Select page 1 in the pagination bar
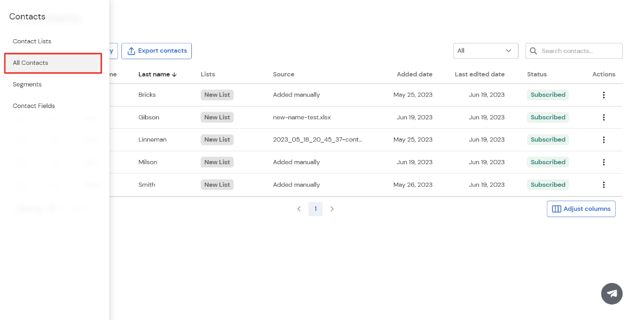 [x=315, y=209]
